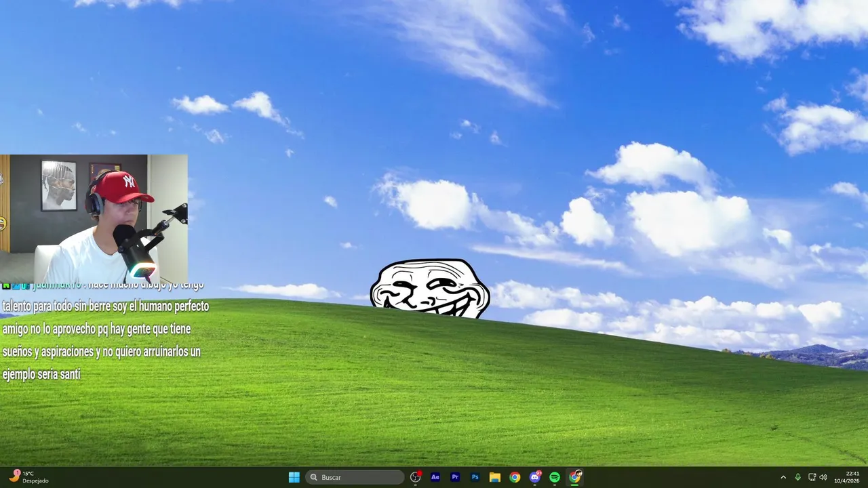This screenshot has width=868, height=488.
Task: Open the Windows Start menu
Action: (294, 477)
